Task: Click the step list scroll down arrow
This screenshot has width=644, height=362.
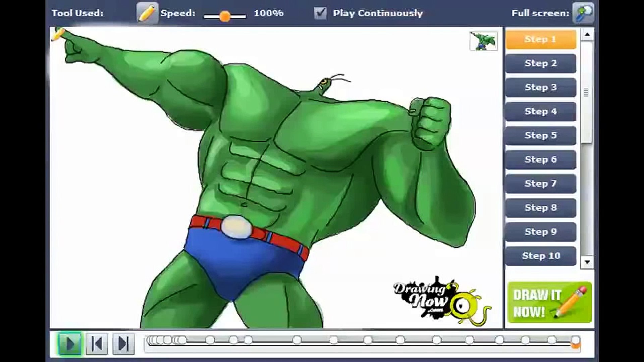Action: coord(587,262)
